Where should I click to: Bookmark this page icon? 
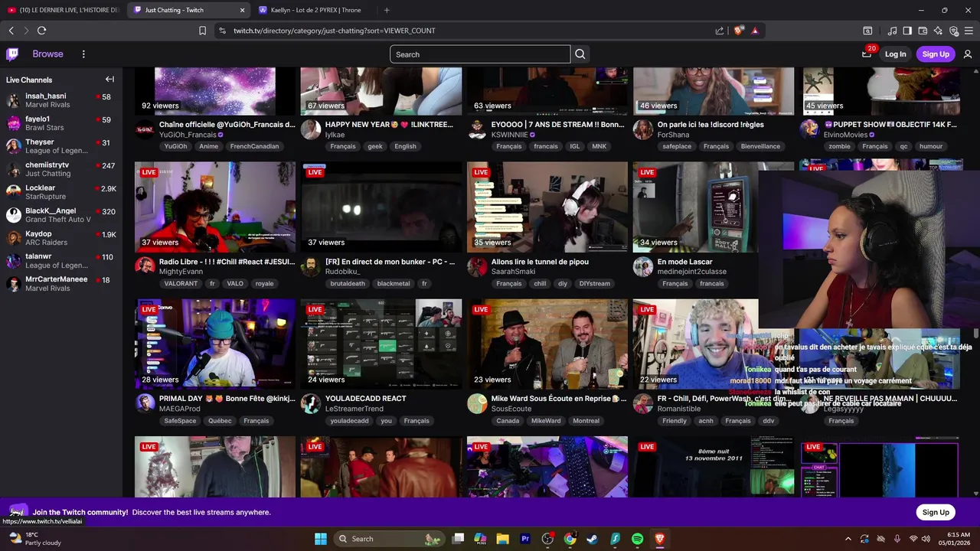coord(202,31)
